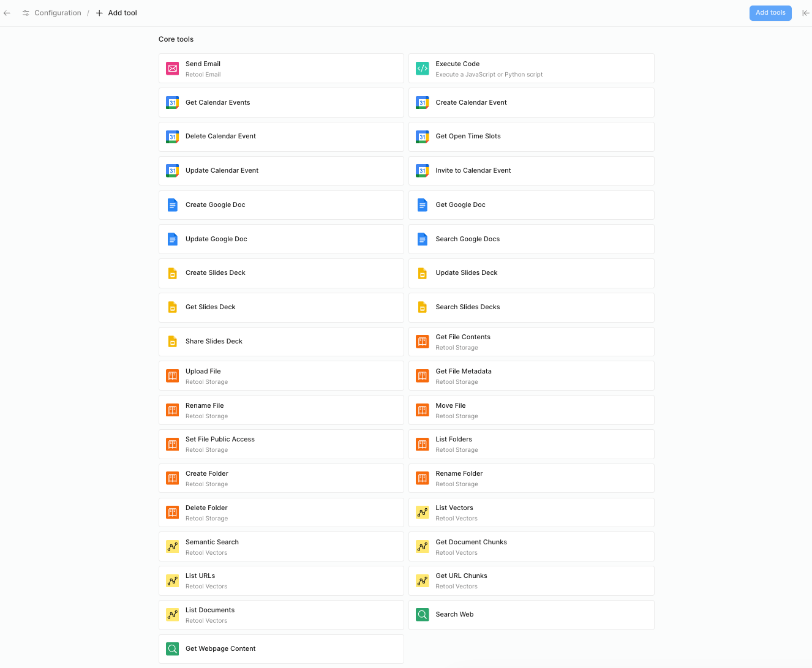Click the Send Email envelope icon
Image resolution: width=812 pixels, height=668 pixels.
173,69
